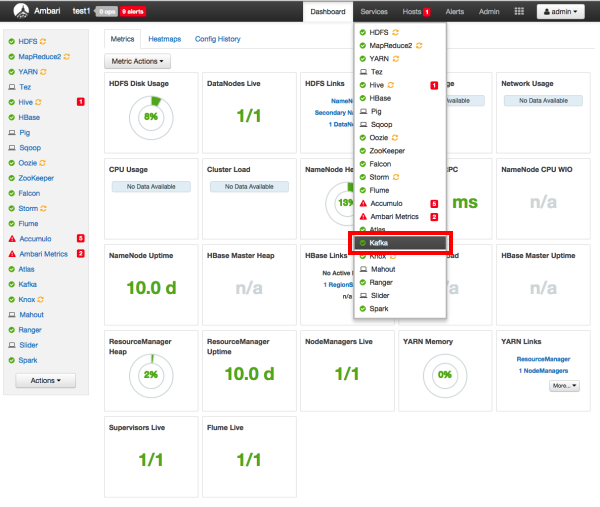The height and width of the screenshot is (507, 600).
Task: Open the Admin menu
Action: click(489, 12)
